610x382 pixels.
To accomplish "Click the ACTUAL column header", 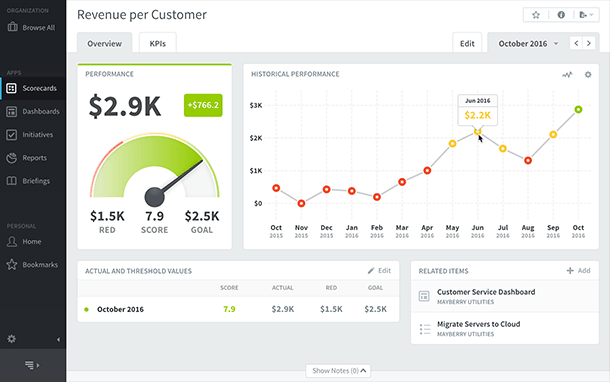I will pyautogui.click(x=282, y=288).
